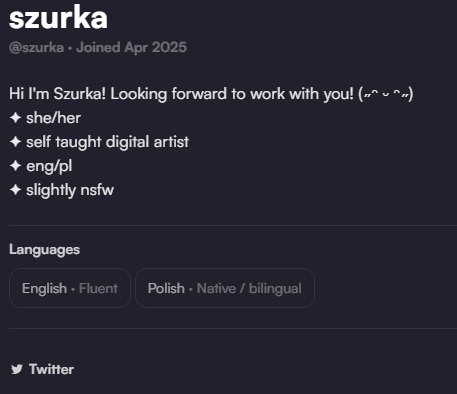457x394 pixels.
Task: Click the Joined Apr 2025 text
Action: tap(131, 47)
